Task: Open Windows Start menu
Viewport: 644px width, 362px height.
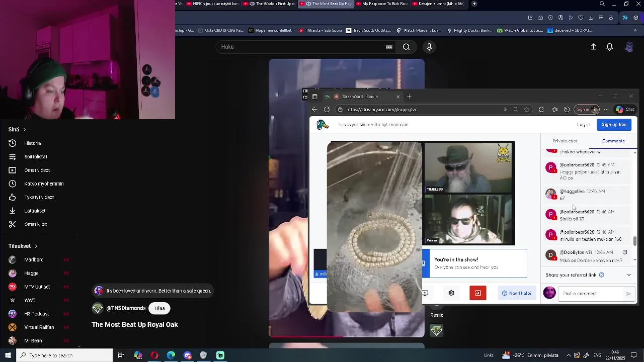Action: pyautogui.click(x=8, y=355)
